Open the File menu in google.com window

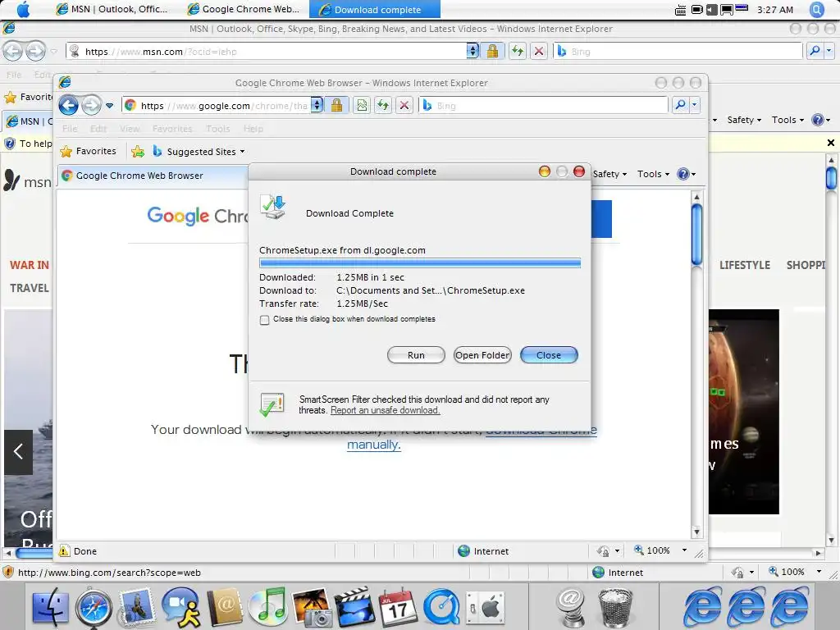coord(70,129)
